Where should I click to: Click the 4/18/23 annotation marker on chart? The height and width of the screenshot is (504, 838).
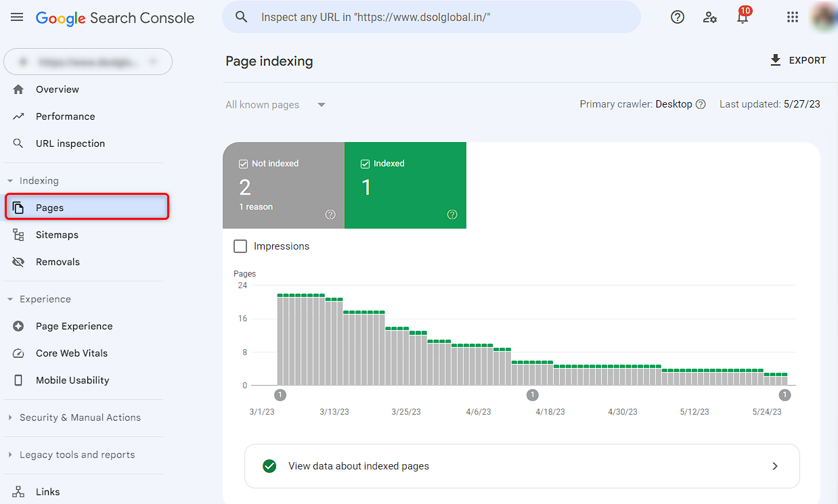[x=533, y=395]
